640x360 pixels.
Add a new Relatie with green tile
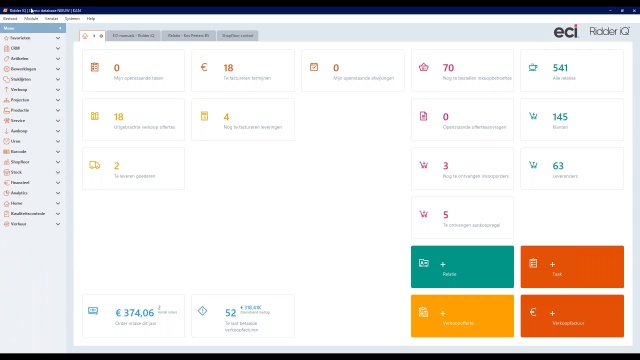click(x=462, y=267)
